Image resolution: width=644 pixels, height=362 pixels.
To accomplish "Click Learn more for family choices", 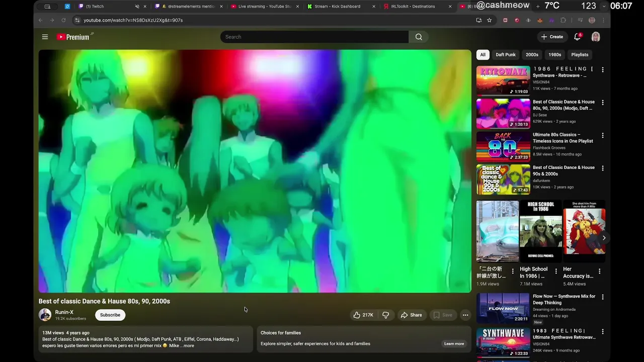I will 454,344.
